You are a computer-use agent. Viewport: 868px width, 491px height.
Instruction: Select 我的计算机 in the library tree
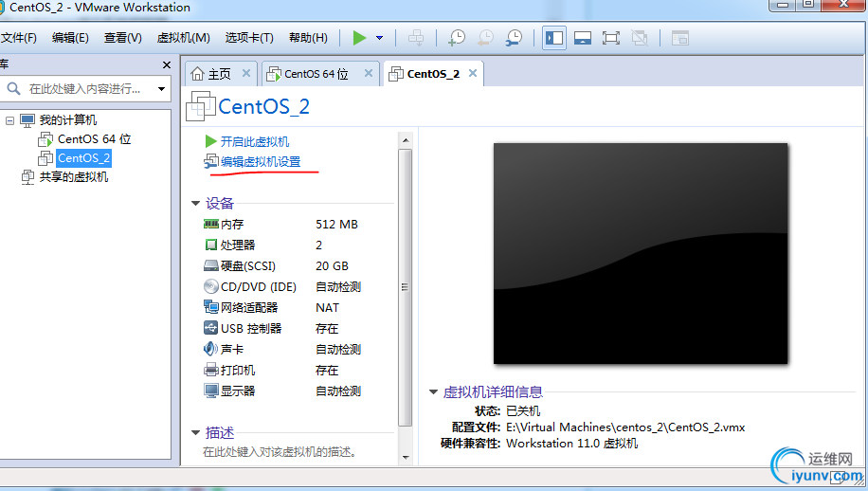(68, 120)
